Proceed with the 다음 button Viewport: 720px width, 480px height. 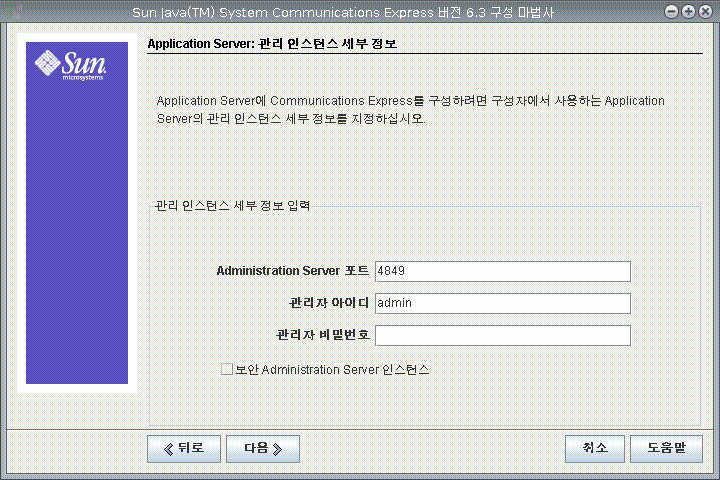(x=263, y=449)
